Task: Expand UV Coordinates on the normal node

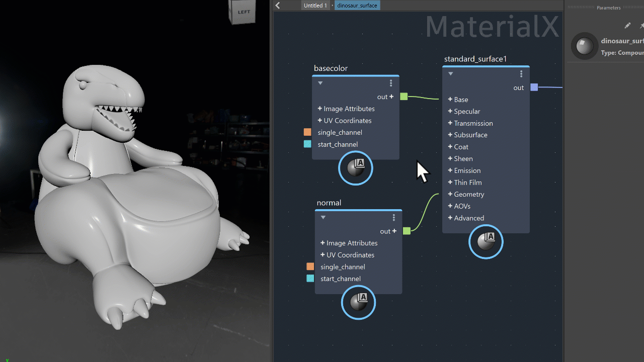Action: tap(323, 255)
